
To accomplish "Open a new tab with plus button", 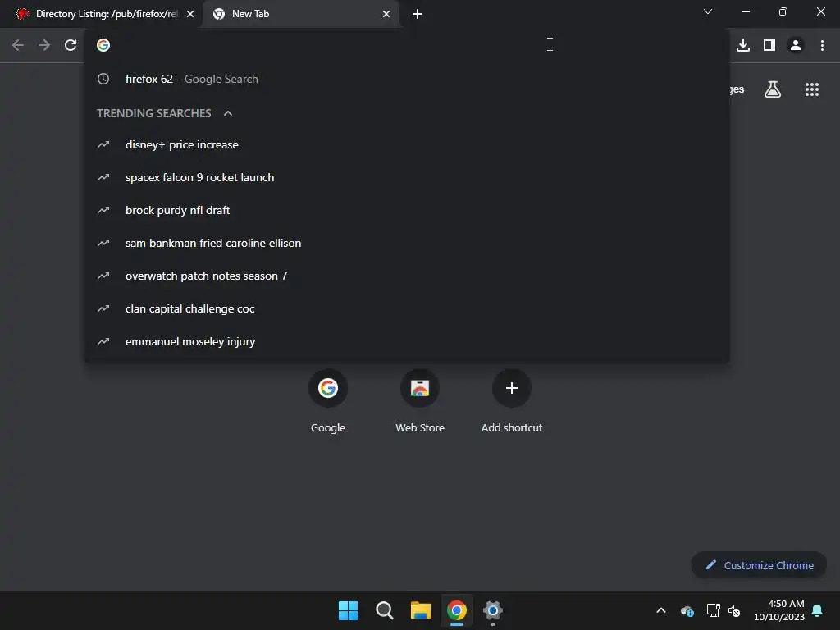I will pyautogui.click(x=418, y=14).
